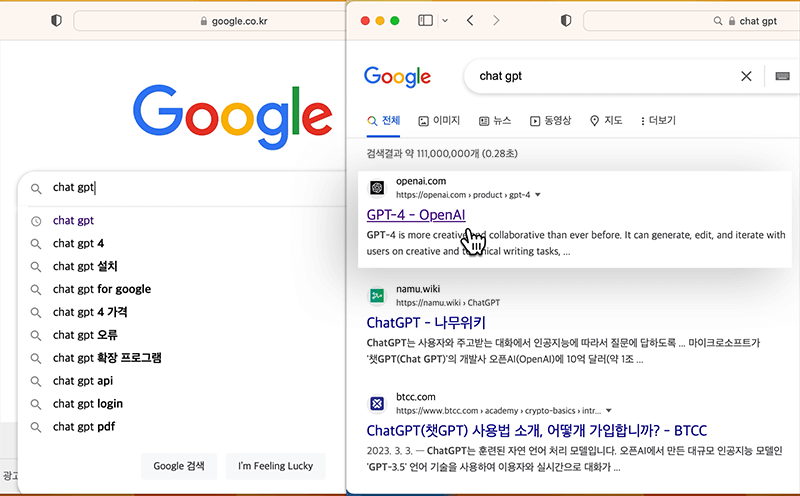Choose the 'chat gpt for google' suggestion
The image size is (800, 496).
tap(102, 289)
